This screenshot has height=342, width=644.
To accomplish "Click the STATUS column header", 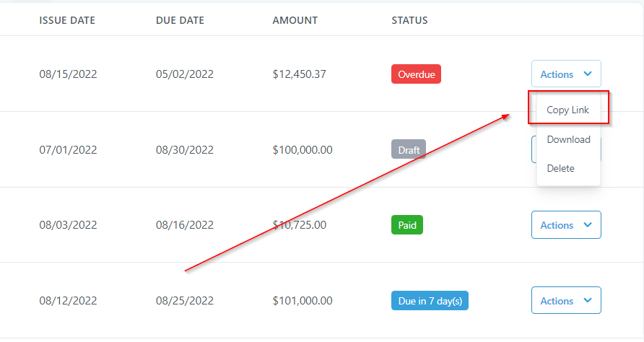I will pyautogui.click(x=409, y=20).
